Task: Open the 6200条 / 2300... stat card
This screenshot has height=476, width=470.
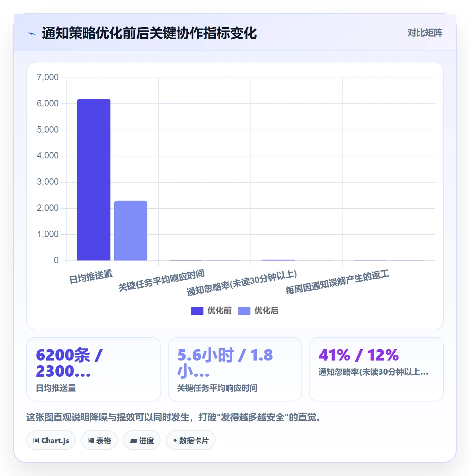Action: (x=94, y=369)
